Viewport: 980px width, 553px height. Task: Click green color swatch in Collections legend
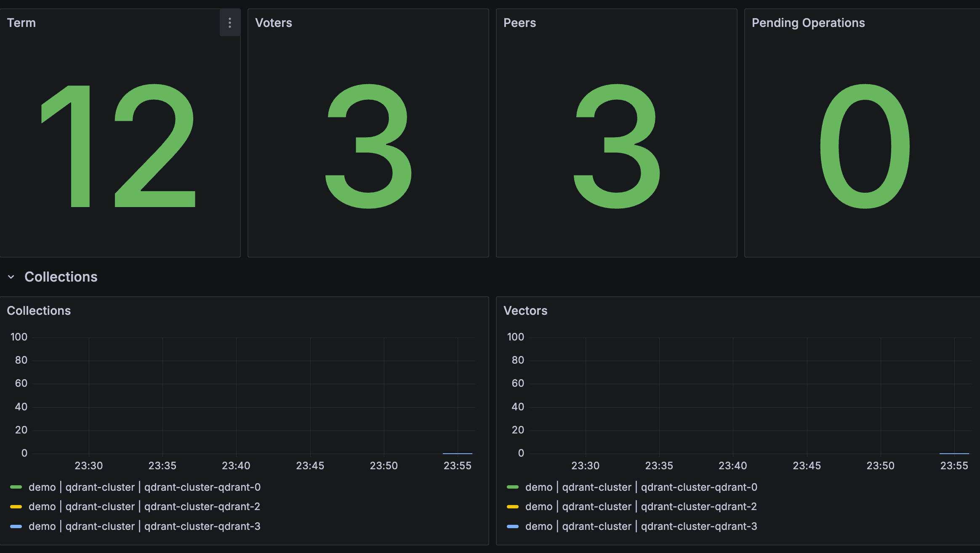[x=16, y=487]
